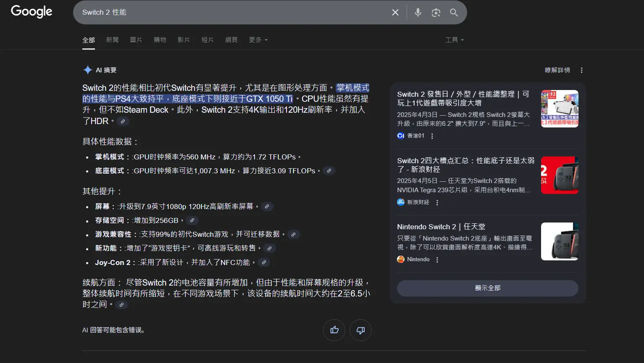The height and width of the screenshot is (363, 644).
Task: Clear the search query with the X icon
Action: [x=395, y=12]
